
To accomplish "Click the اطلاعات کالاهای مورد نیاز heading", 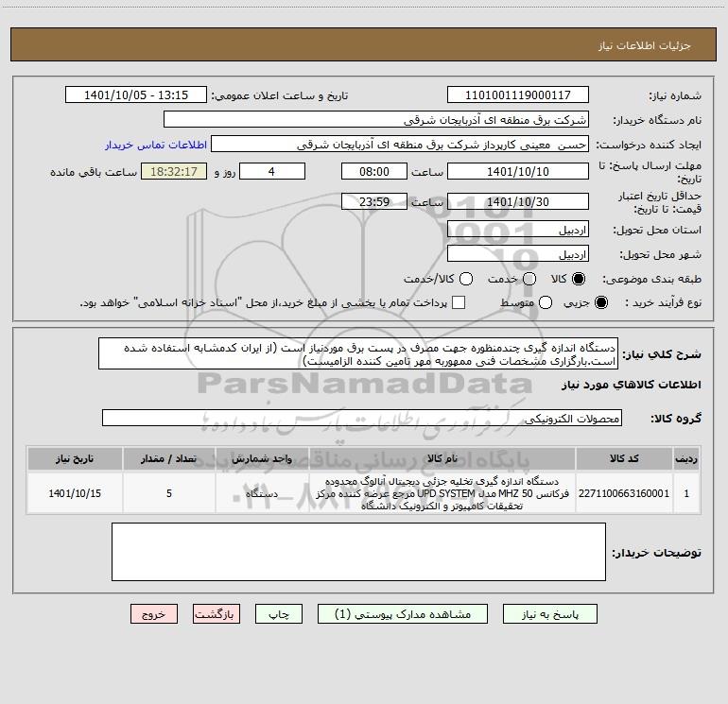I will [631, 385].
